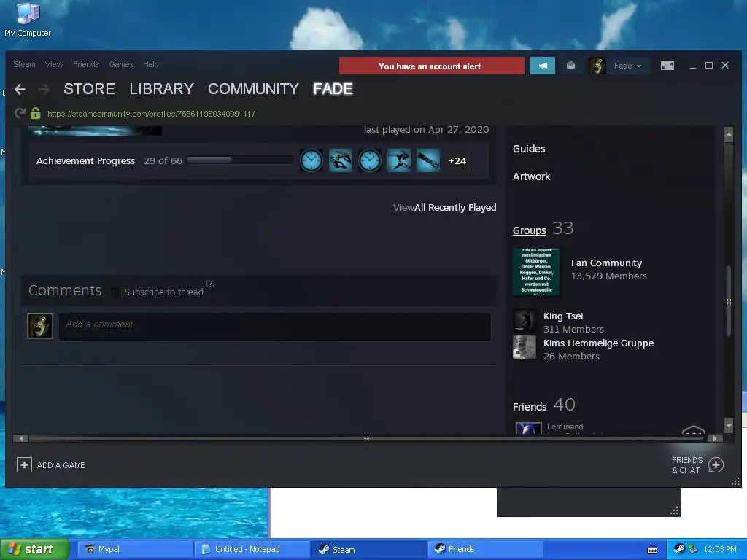The width and height of the screenshot is (747, 560).
Task: Click the first clock achievement icon
Action: point(311,160)
